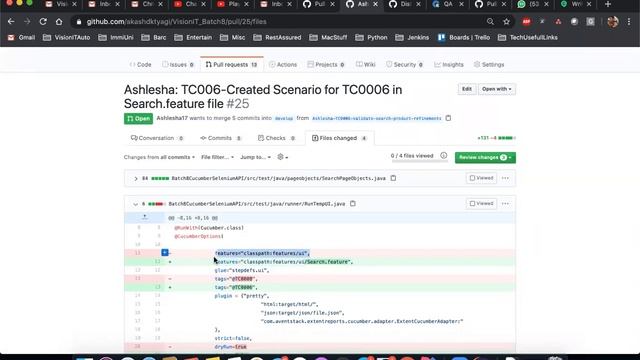Switch to the Conversation tab
Screen dimensions: 640x360
click(157, 138)
